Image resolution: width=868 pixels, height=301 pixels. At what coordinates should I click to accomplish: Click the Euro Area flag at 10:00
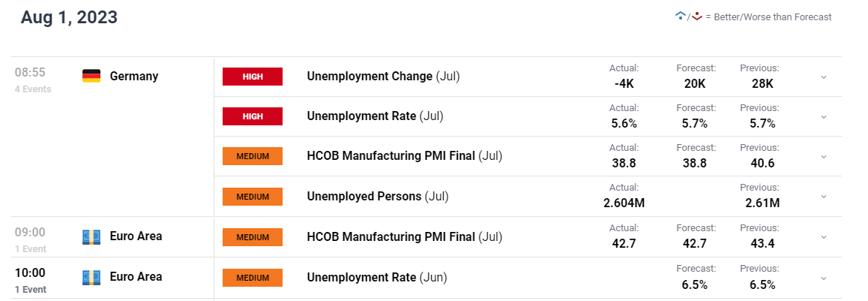pyautogui.click(x=91, y=277)
